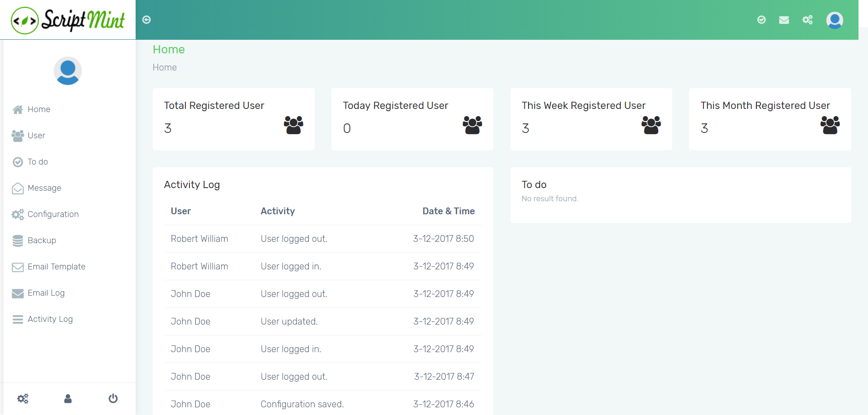Click the sidebar profile avatar
868x415 pixels.
click(68, 71)
